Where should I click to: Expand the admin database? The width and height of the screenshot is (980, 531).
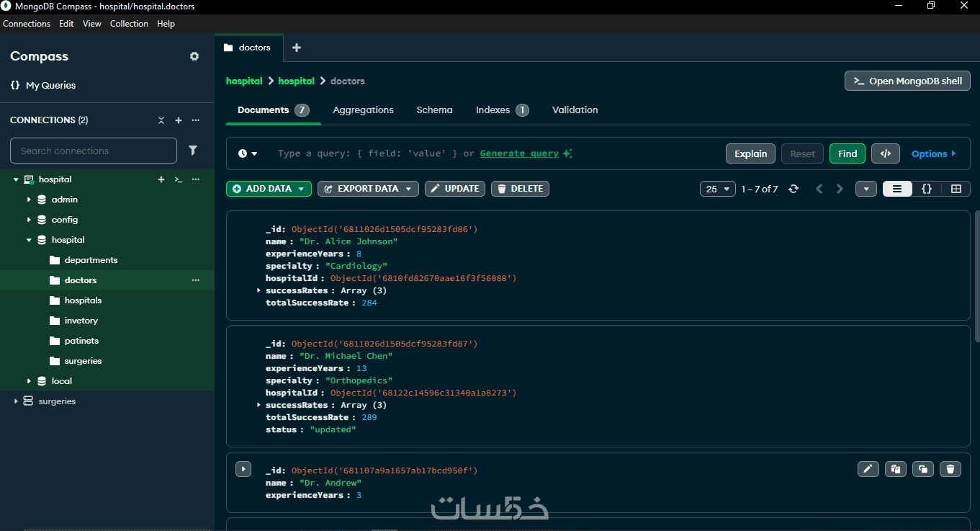click(29, 200)
